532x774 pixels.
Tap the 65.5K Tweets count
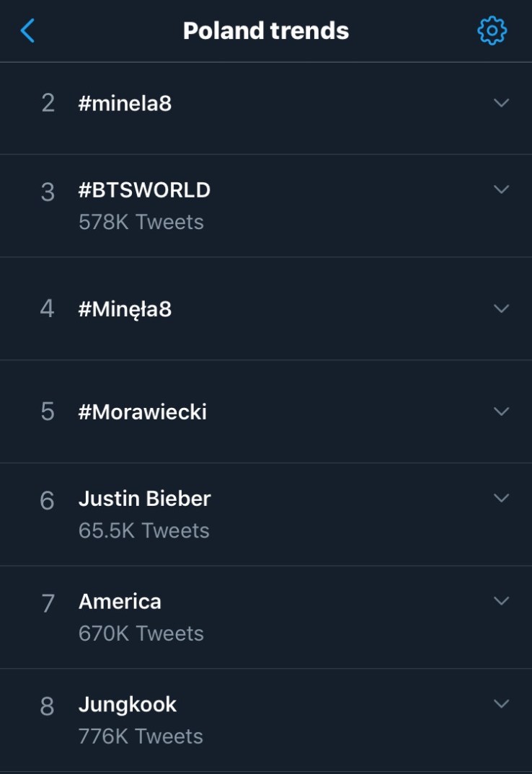tap(143, 530)
